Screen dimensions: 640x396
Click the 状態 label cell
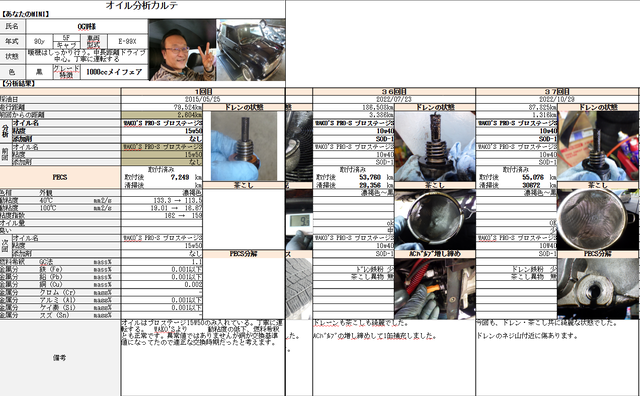pos(13,56)
